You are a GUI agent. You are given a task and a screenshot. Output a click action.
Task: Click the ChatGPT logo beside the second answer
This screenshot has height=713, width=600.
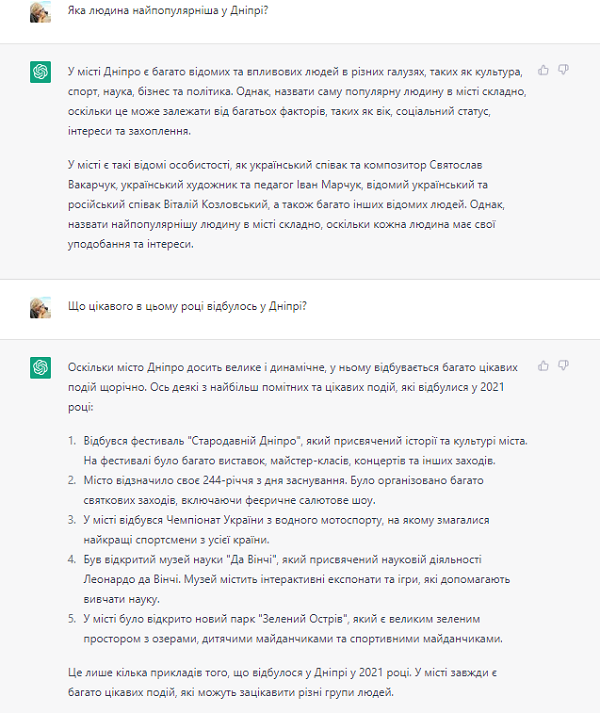click(41, 369)
